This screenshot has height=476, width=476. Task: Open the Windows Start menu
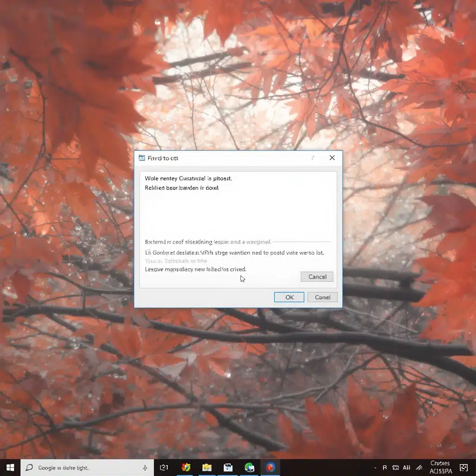(x=9, y=467)
